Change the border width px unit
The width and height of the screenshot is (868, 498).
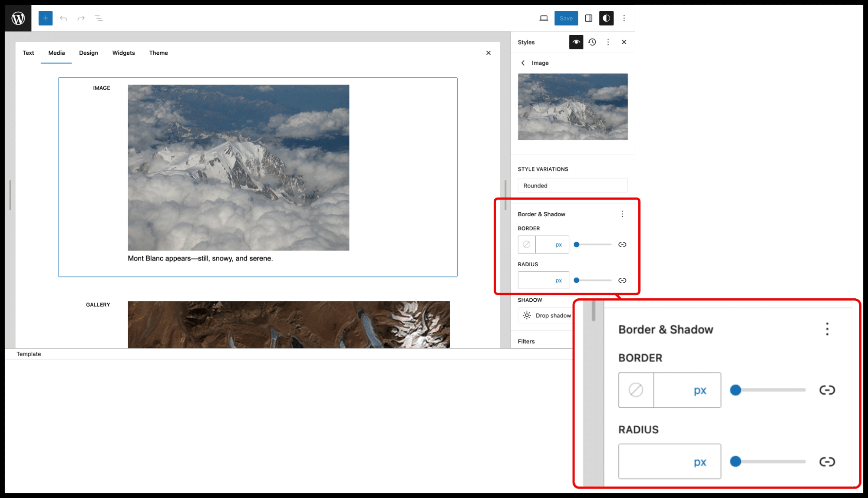point(559,244)
